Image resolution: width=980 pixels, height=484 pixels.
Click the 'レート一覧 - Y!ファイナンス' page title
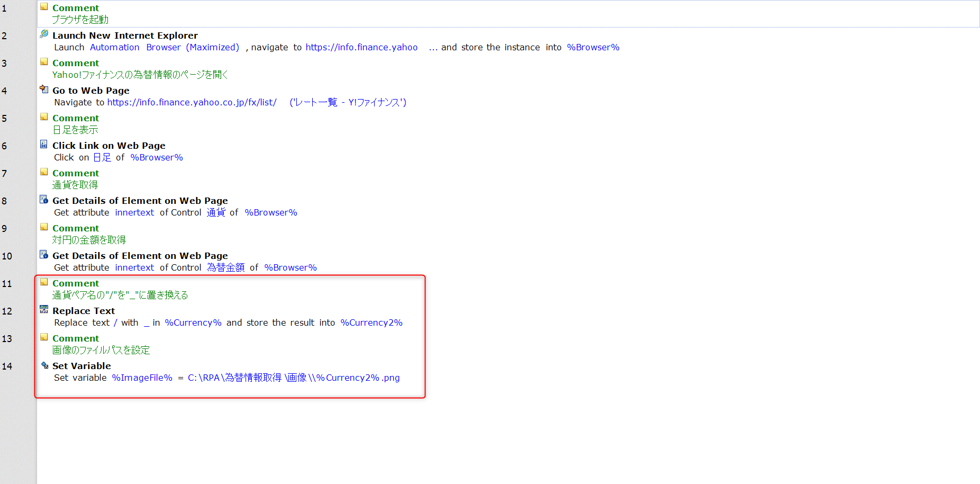coord(348,102)
